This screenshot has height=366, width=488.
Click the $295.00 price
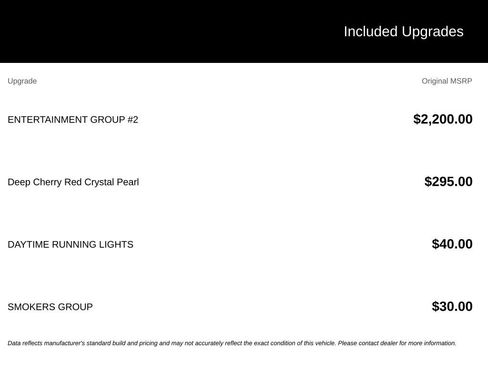pos(448,182)
